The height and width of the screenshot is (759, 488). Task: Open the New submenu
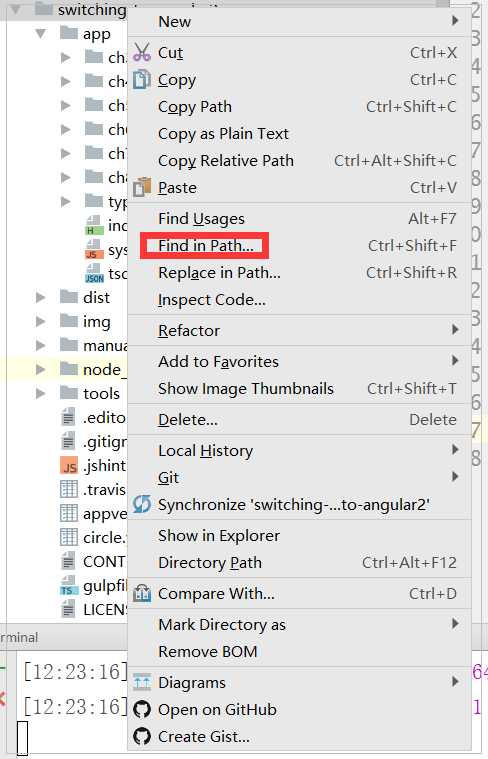pyautogui.click(x=299, y=21)
